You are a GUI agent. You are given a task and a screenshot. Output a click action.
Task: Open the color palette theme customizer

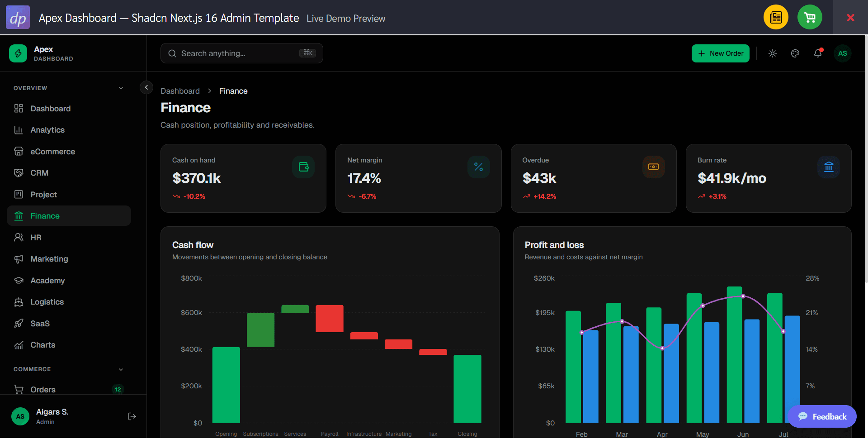pyautogui.click(x=795, y=53)
